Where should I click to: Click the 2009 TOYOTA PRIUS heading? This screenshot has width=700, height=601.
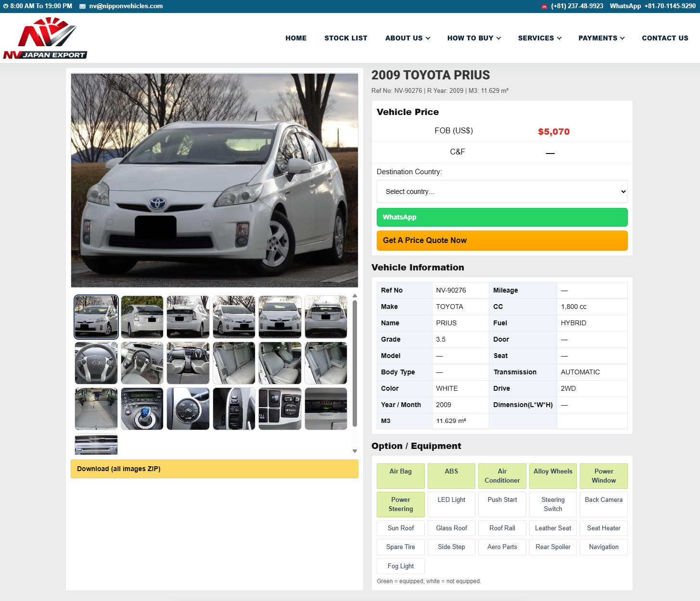tap(431, 75)
